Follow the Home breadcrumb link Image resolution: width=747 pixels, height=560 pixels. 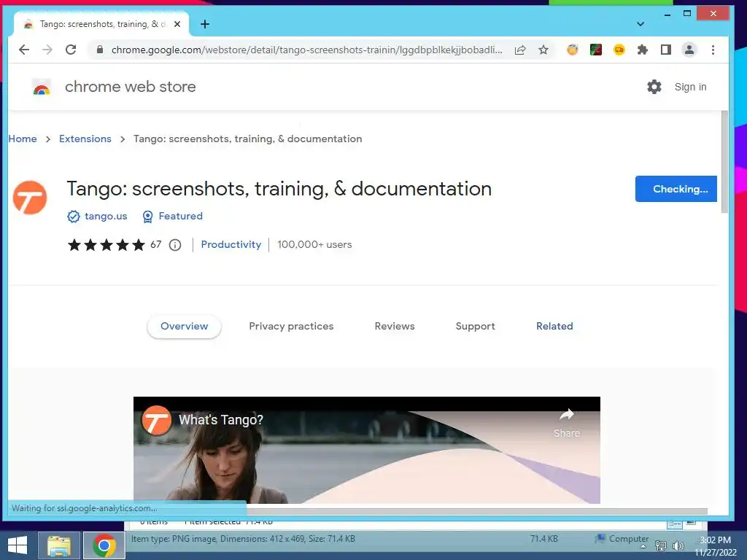point(23,139)
